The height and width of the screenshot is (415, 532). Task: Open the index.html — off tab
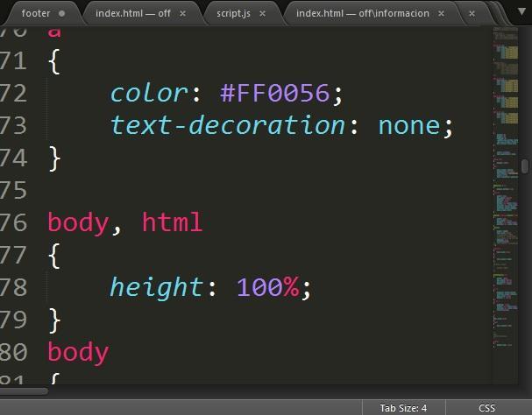pos(132,14)
